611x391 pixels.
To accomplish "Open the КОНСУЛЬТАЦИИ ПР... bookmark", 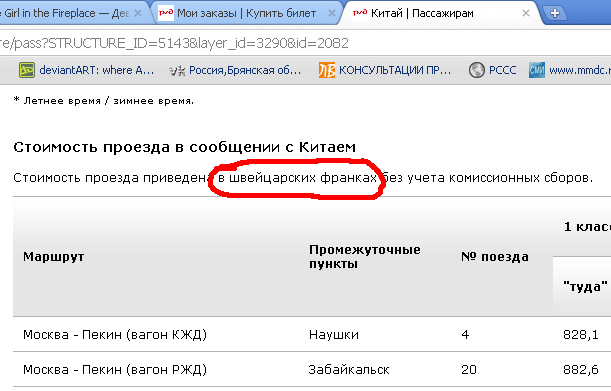I will coord(385,70).
